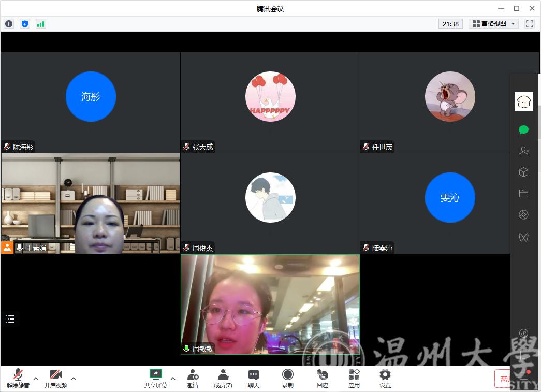Expand video options arrow next to 开启视频
This screenshot has width=541, height=392.
pyautogui.click(x=74, y=378)
